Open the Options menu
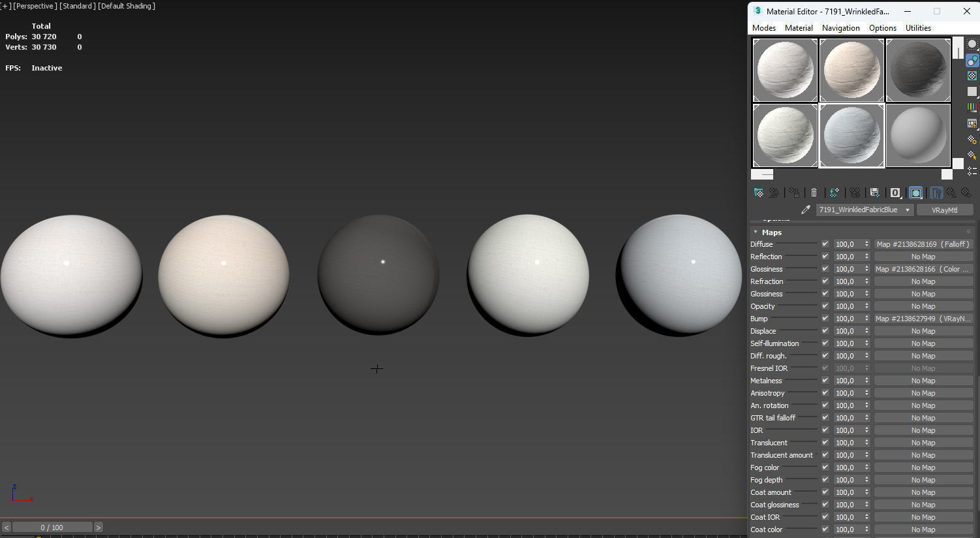Image resolution: width=980 pixels, height=538 pixels. coord(883,28)
